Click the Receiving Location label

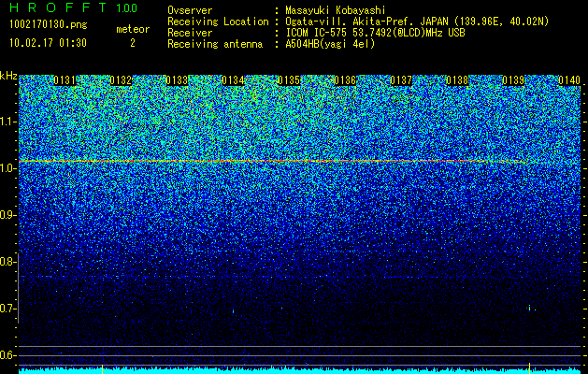(218, 22)
